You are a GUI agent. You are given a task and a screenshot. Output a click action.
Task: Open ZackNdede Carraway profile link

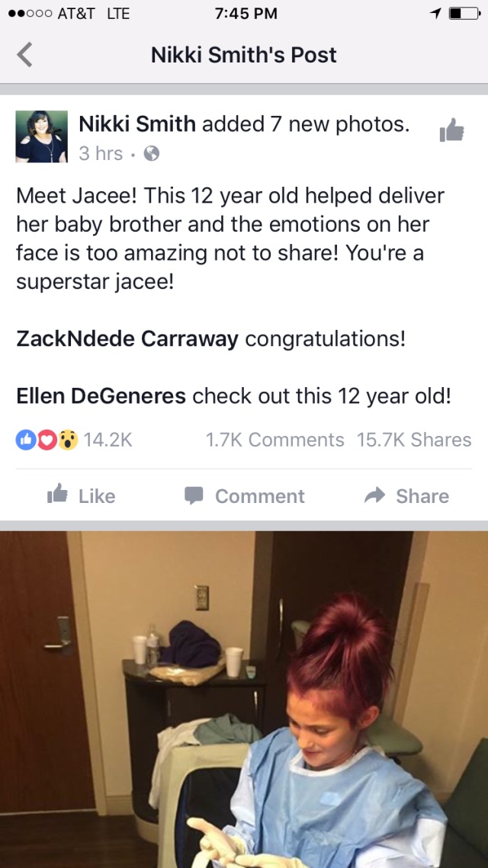(x=127, y=339)
